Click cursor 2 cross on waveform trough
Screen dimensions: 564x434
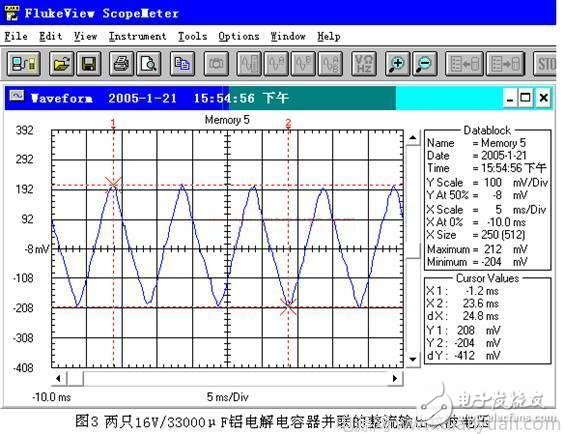[288, 307]
